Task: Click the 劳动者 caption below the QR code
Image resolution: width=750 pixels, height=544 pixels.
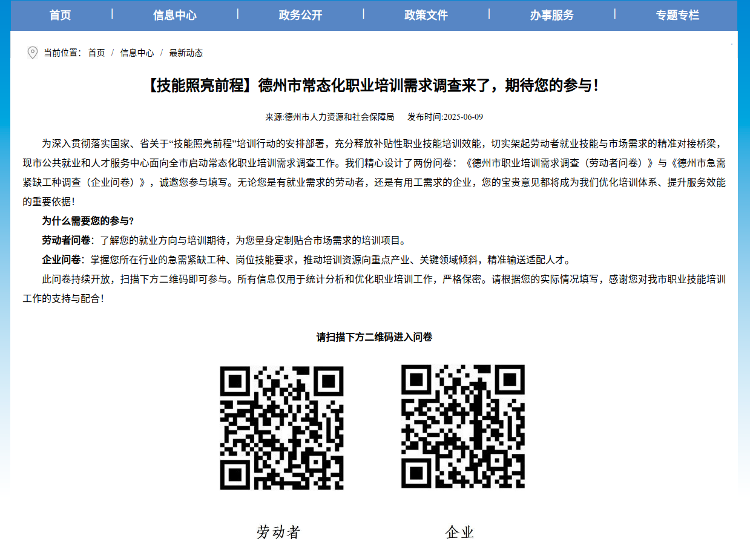Action: [x=278, y=531]
